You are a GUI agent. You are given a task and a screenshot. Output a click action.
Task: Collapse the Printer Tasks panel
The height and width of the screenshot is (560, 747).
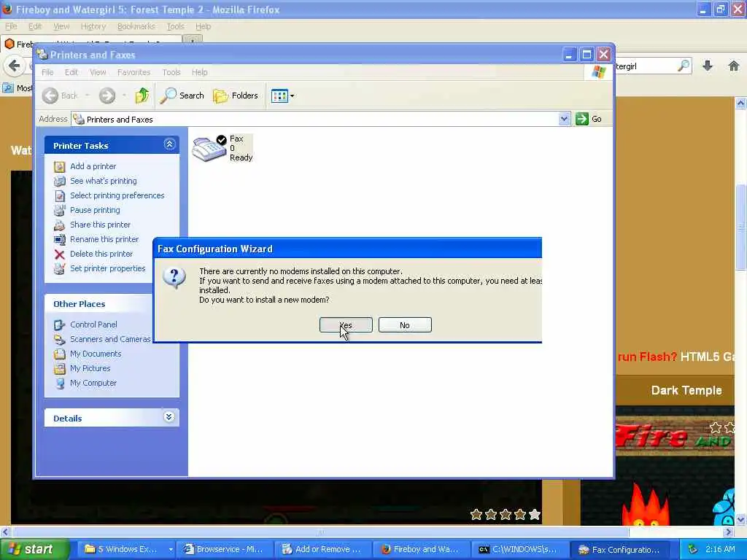click(169, 144)
